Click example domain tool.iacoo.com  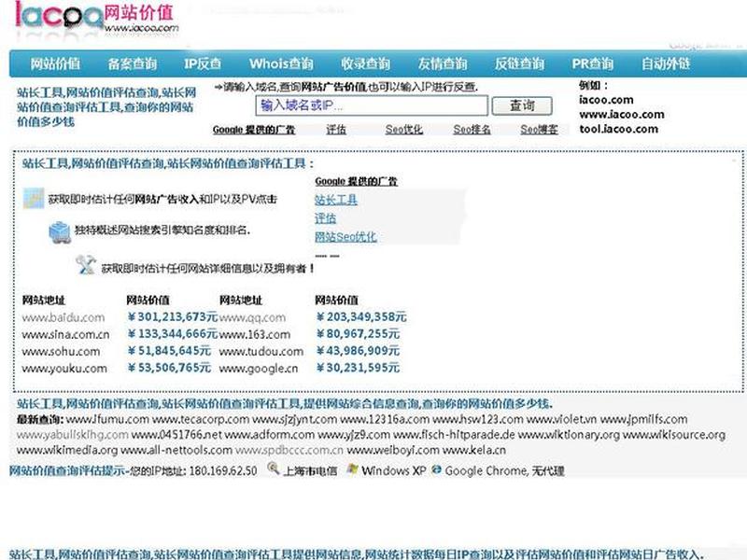click(618, 129)
